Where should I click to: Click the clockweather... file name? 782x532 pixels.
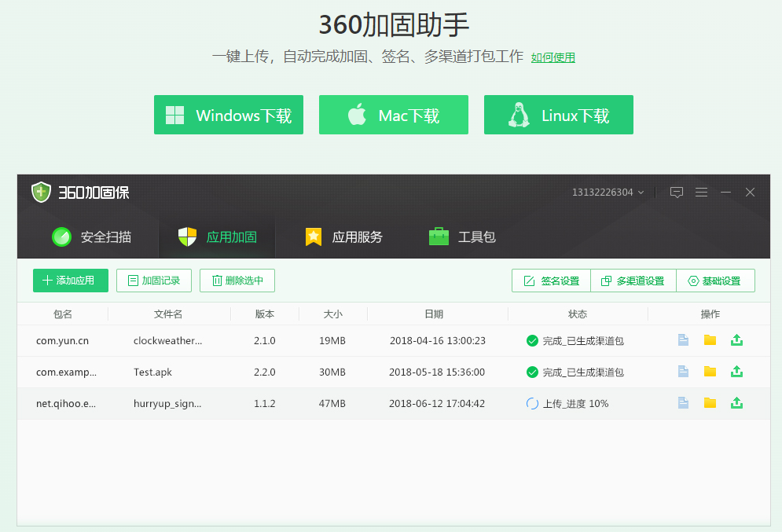pyautogui.click(x=167, y=340)
